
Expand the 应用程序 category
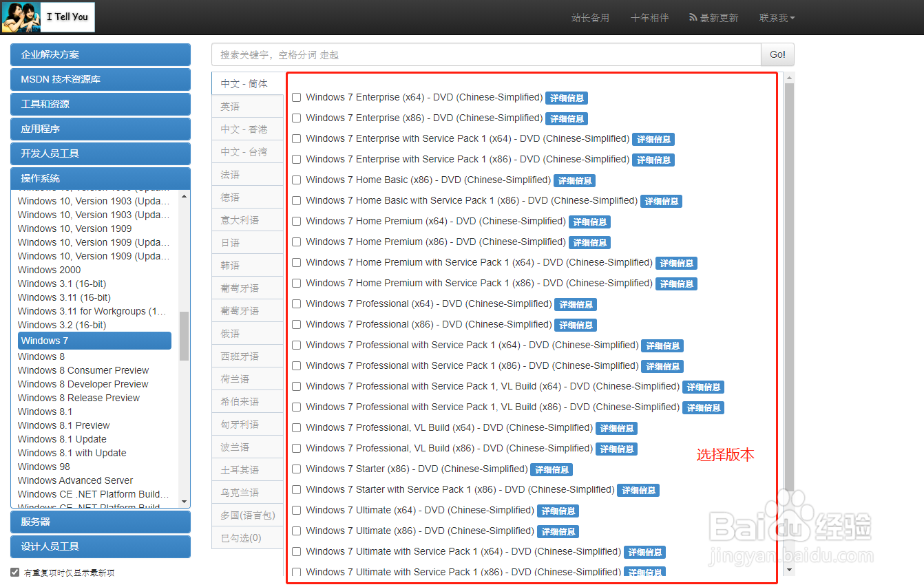[101, 129]
